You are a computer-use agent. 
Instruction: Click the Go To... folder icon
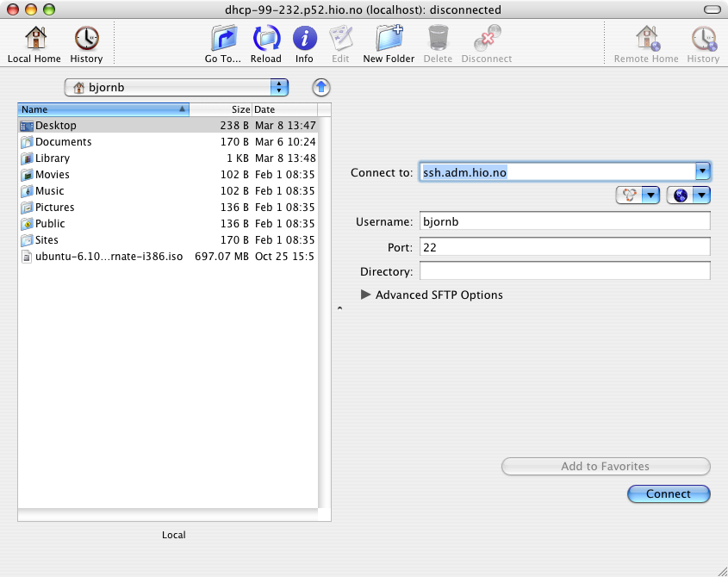pyautogui.click(x=224, y=38)
